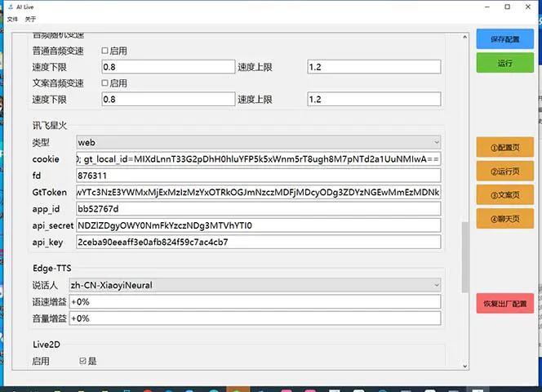
Task: Open the 说话人 dropdown showing zh-CN-XiaoyiNeural
Action: click(x=255, y=285)
